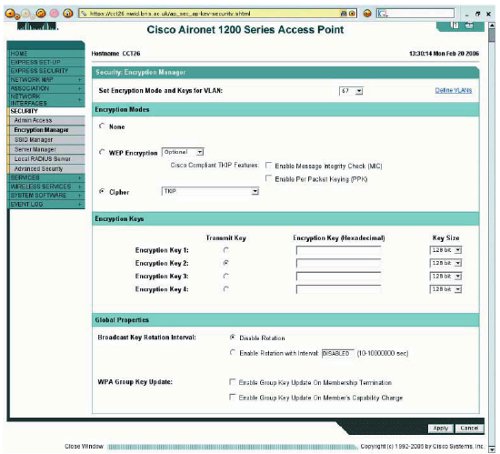Open the Home menu item
The image size is (500, 454).
[x=46, y=53]
